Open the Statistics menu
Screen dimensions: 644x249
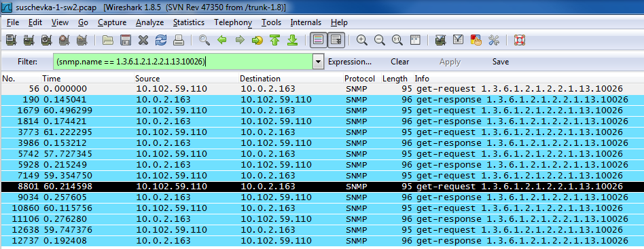point(189,22)
